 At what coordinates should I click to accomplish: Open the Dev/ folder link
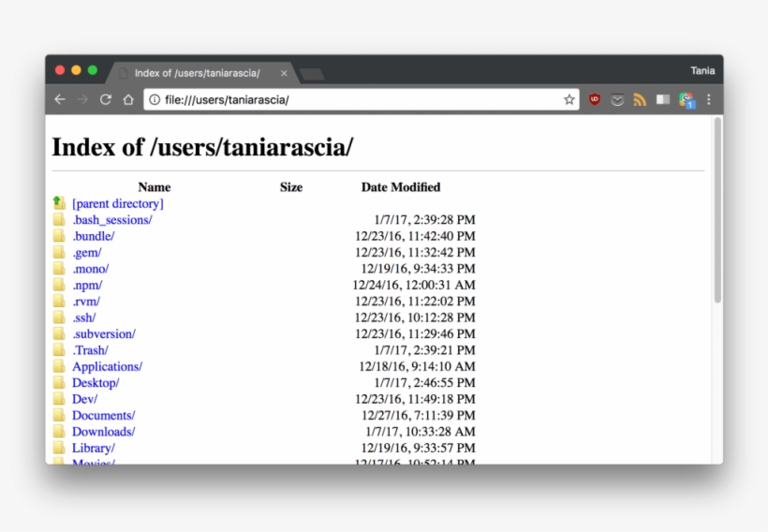84,399
